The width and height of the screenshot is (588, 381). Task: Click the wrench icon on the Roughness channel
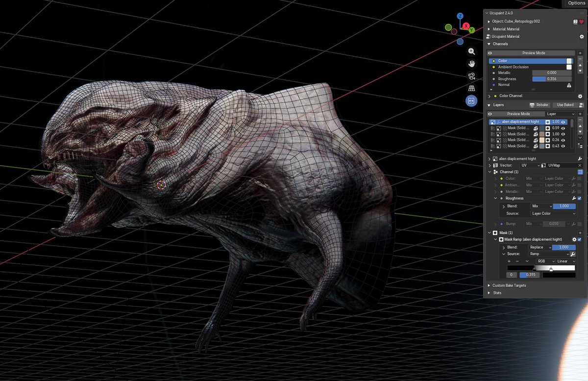(574, 198)
